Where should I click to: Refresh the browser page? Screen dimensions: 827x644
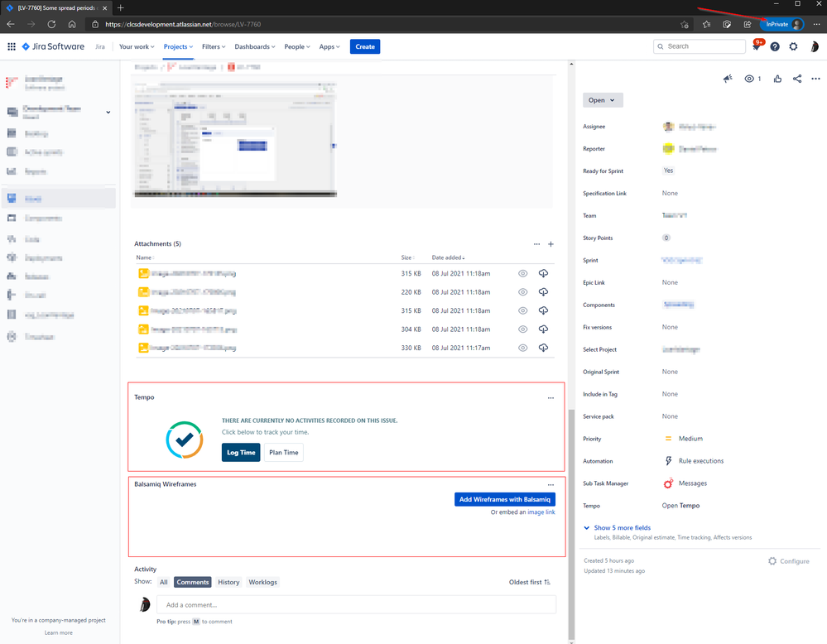(51, 24)
